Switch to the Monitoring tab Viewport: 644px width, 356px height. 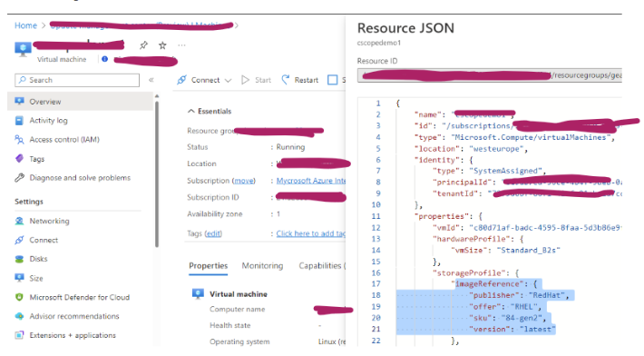(262, 266)
